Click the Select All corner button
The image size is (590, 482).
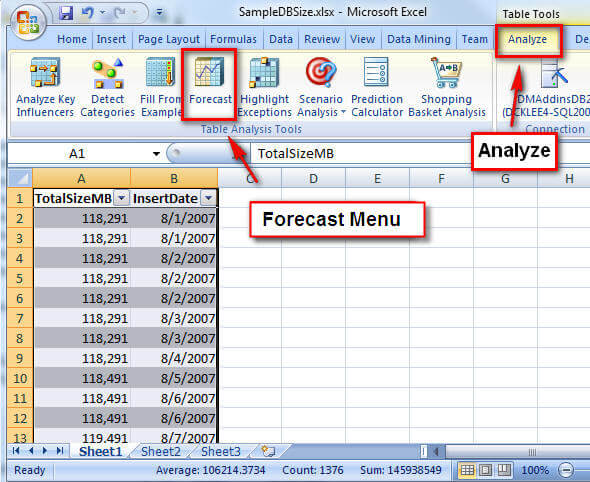point(20,178)
